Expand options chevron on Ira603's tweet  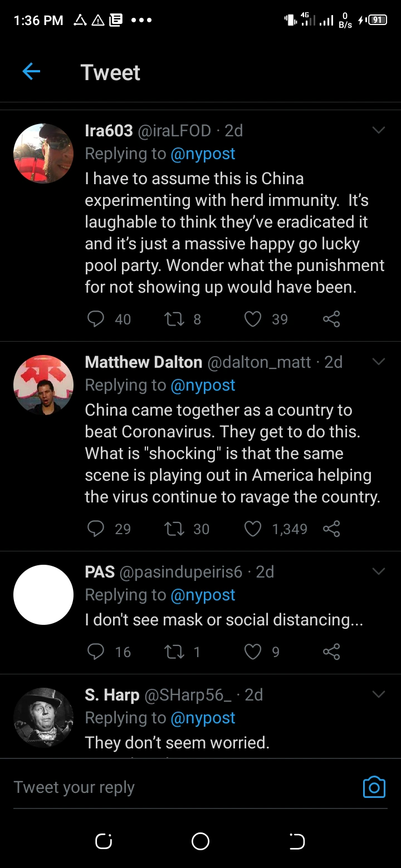point(379,131)
